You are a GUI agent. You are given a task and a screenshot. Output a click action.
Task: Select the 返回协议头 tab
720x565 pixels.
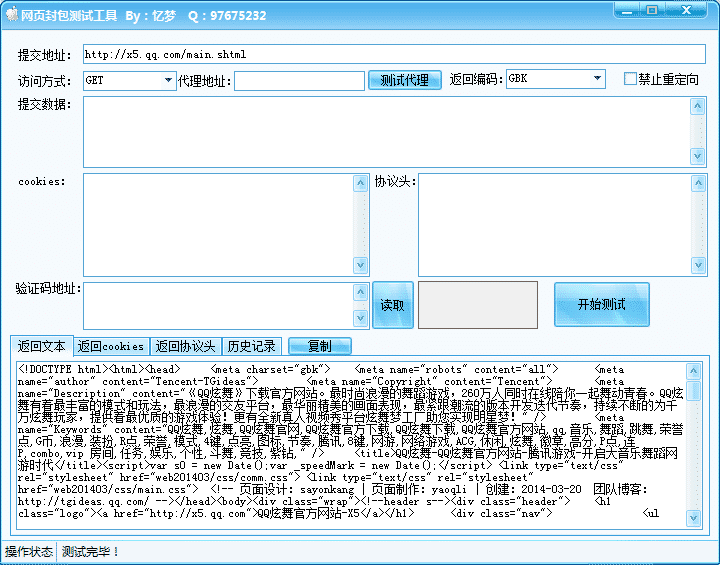point(186,346)
